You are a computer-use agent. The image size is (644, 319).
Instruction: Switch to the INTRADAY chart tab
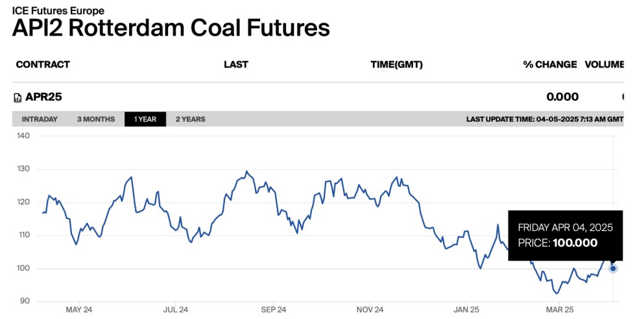tap(40, 119)
